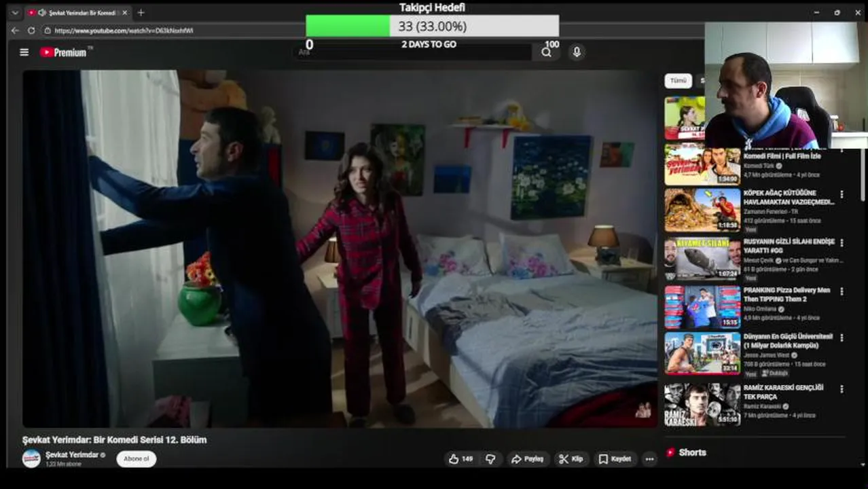Like the video with thumbs-up 149
This screenshot has height=489, width=868.
click(460, 459)
